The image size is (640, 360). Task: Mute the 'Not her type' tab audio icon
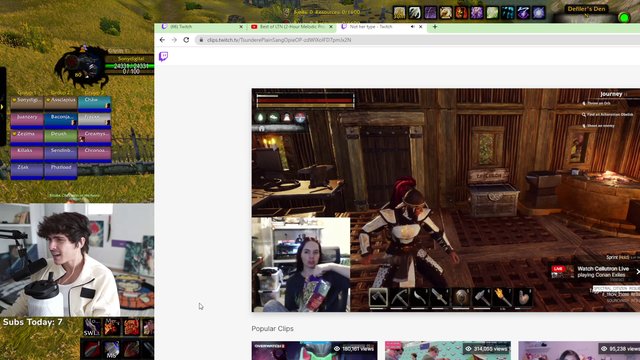pos(413,27)
